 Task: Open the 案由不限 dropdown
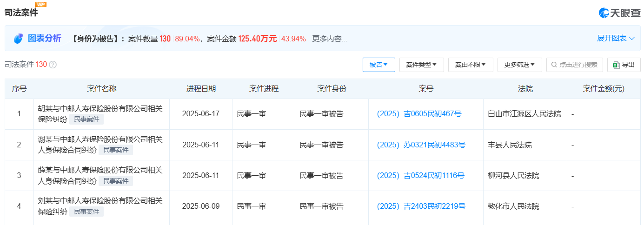tap(471, 65)
